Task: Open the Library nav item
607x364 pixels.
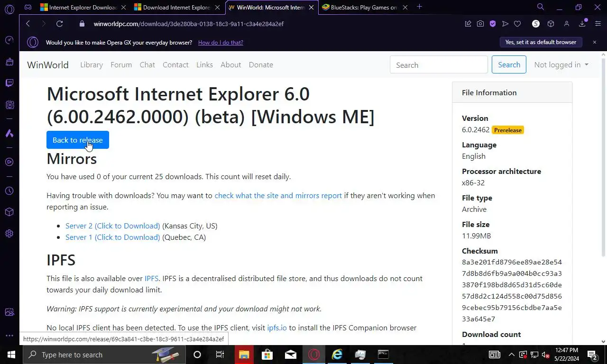Action: coord(92,65)
